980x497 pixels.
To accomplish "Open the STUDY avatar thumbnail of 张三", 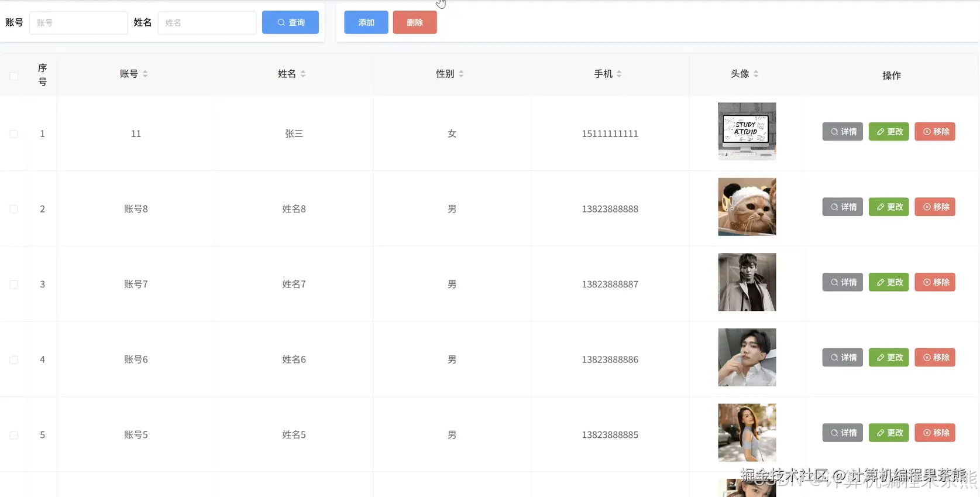I will point(747,132).
